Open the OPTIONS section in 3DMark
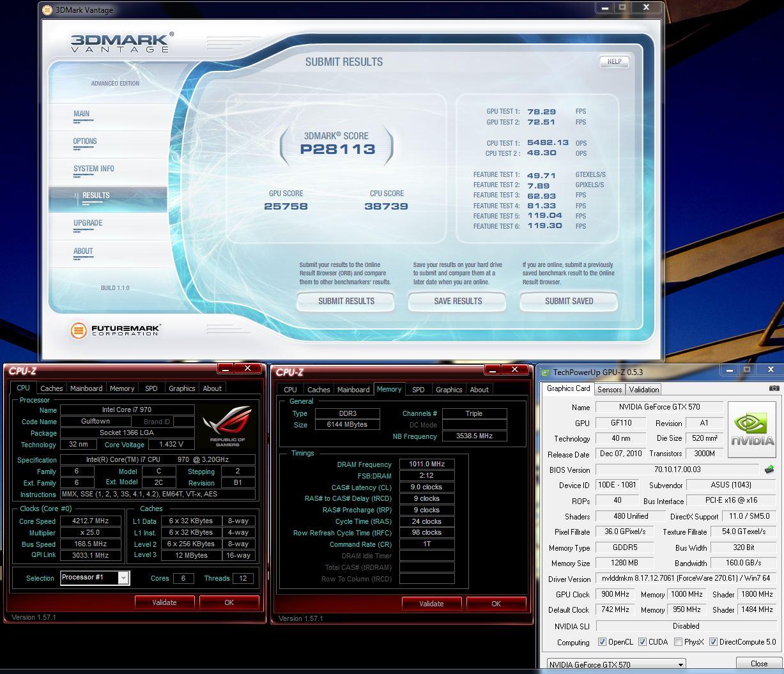The height and width of the screenshot is (674, 784). (85, 141)
